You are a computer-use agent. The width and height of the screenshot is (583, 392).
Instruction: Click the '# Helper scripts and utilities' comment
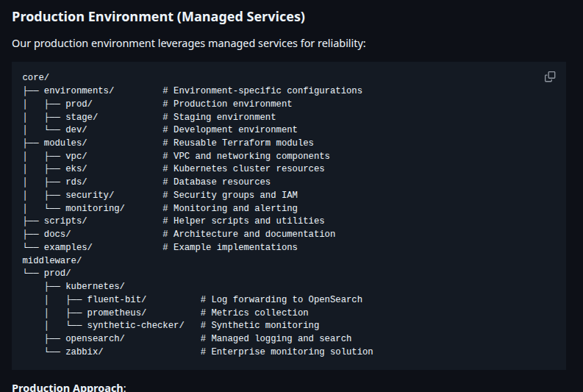pos(243,221)
